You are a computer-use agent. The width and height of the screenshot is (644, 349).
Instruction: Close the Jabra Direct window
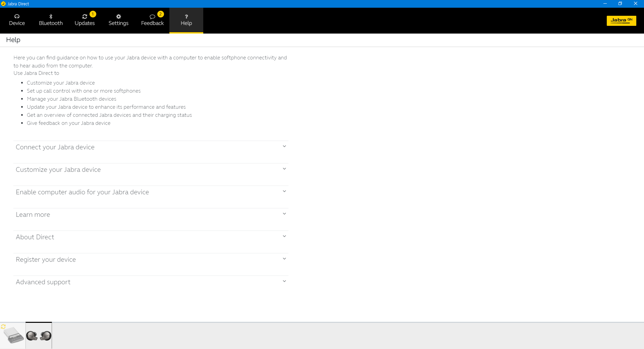636,4
